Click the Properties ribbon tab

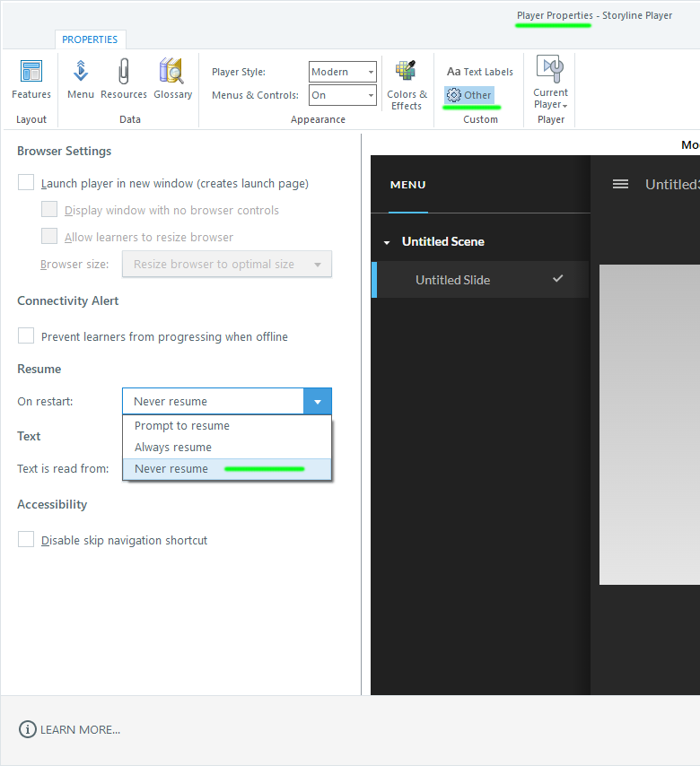[90, 39]
